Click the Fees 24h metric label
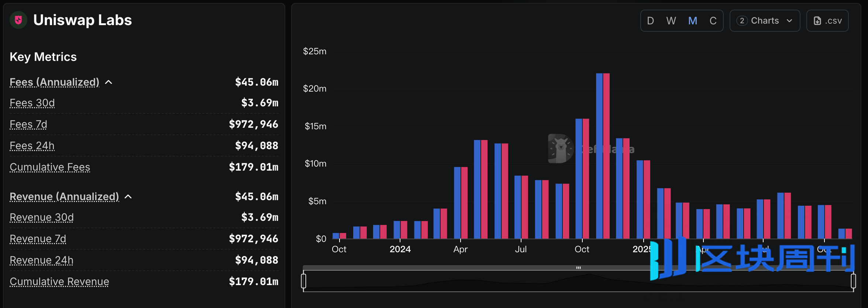The image size is (868, 308). pos(32,146)
